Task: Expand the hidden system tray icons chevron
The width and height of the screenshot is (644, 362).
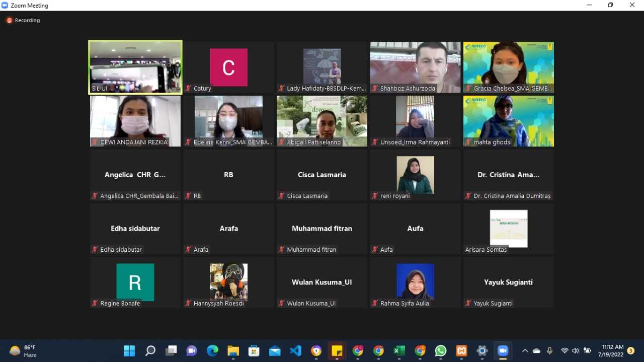Action: click(525, 351)
